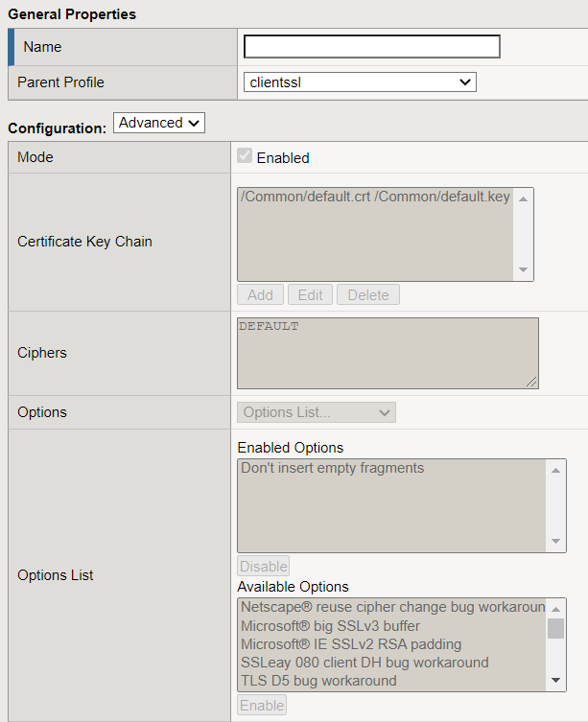Click the Disable button under Enabled Options
Screen dimensions: 588x722
click(x=264, y=566)
